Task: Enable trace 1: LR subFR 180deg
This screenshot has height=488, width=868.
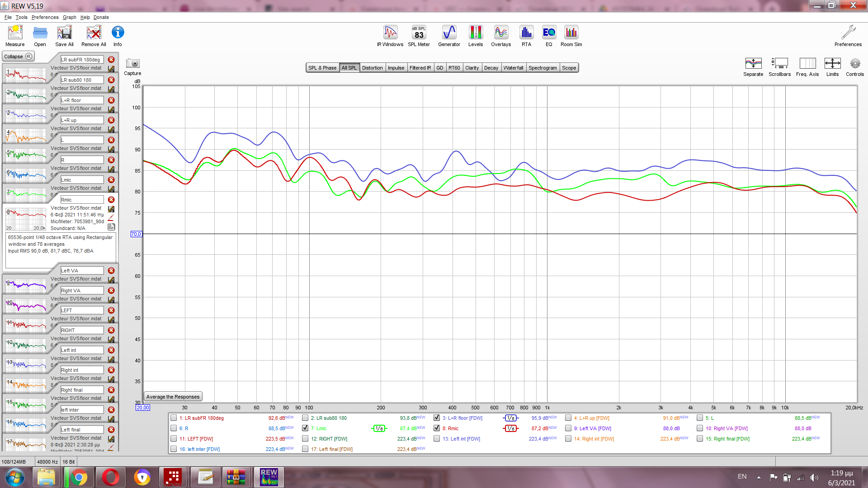Action: point(174,418)
